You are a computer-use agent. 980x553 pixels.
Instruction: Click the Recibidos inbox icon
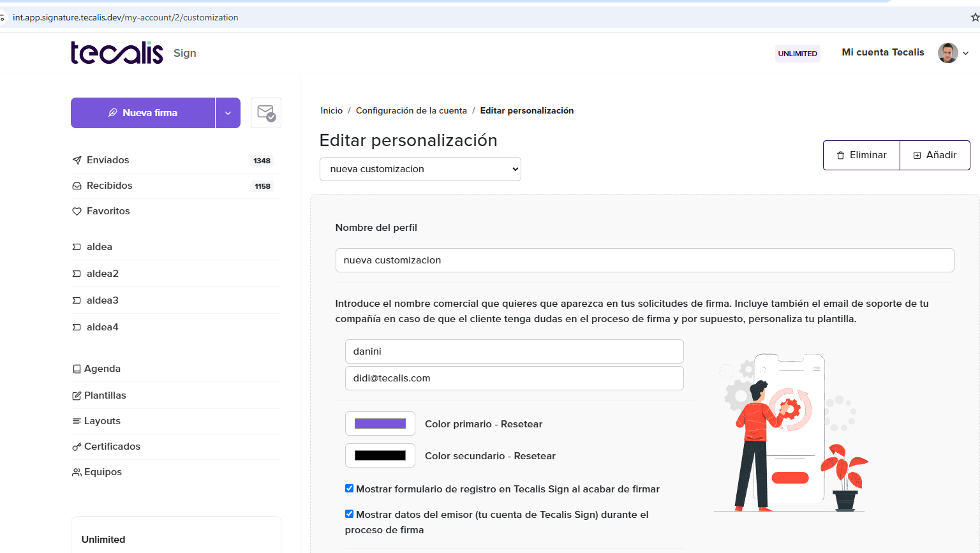click(x=77, y=186)
